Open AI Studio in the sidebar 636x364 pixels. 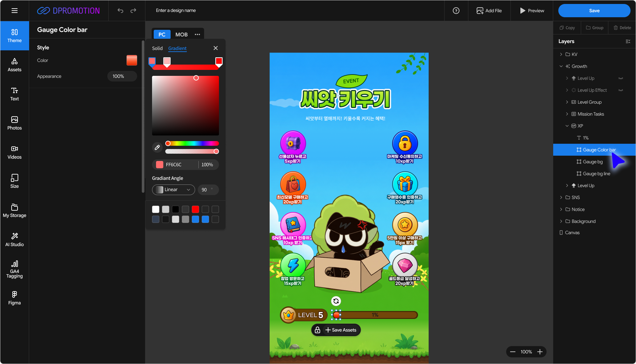tap(15, 240)
